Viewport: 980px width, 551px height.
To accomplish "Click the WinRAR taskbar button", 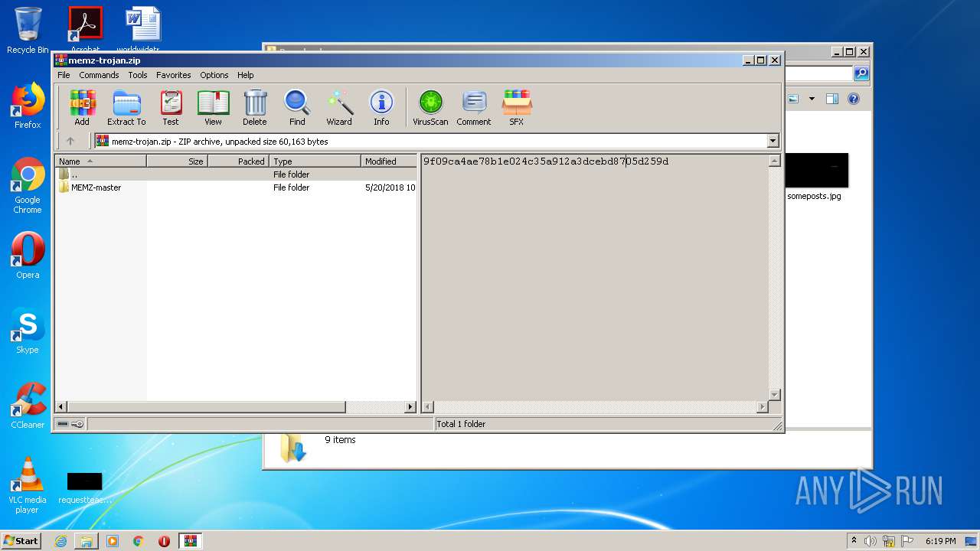I will [190, 541].
